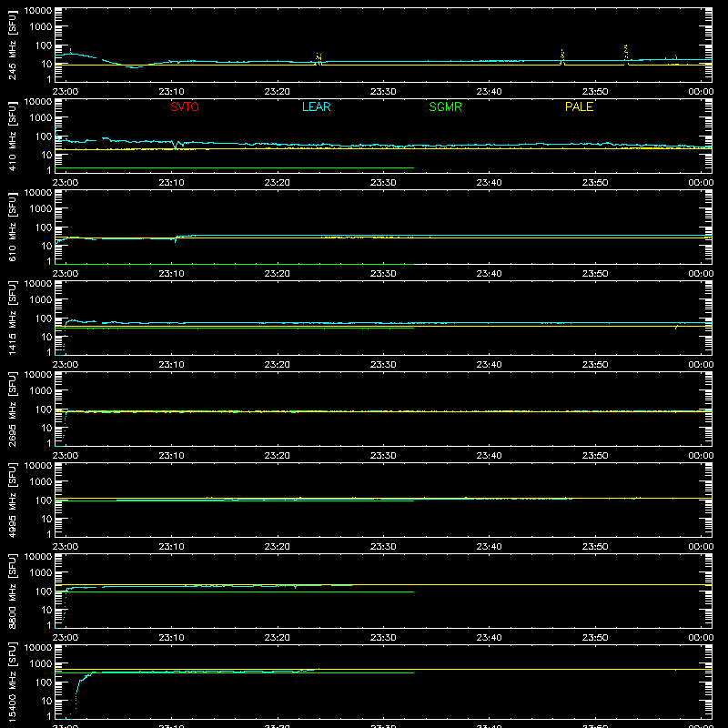Click yellow burst spike near 23:47 at 245 MHz
Screen dimensions: 728x728
pyautogui.click(x=562, y=57)
